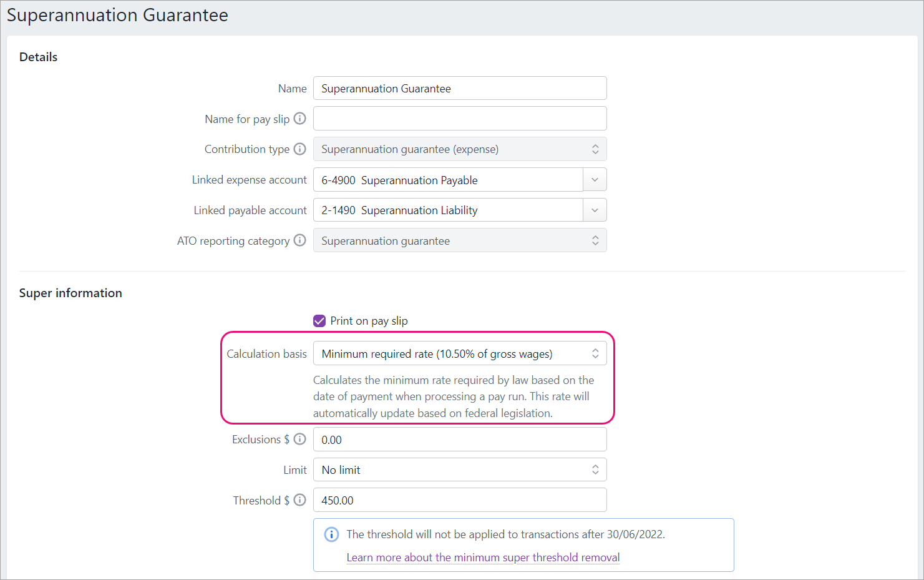Click the info icon beside Exclusions $
The width and height of the screenshot is (924, 580).
tap(300, 440)
